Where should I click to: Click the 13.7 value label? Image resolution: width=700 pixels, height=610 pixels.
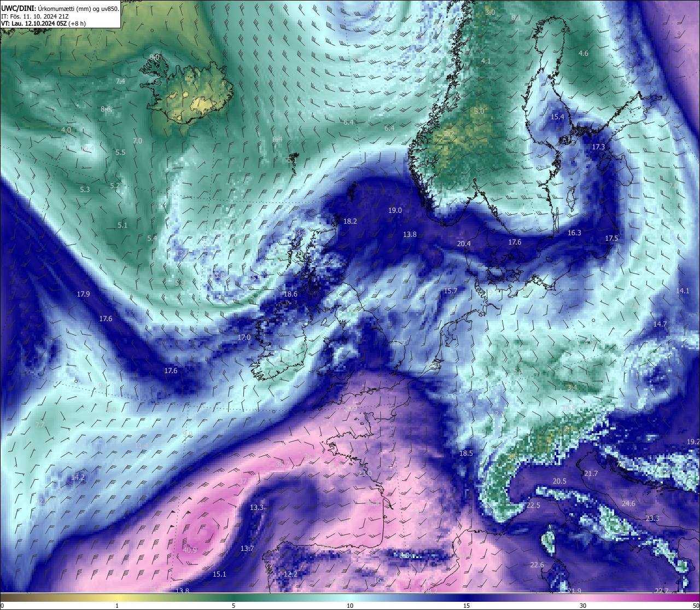point(247,549)
